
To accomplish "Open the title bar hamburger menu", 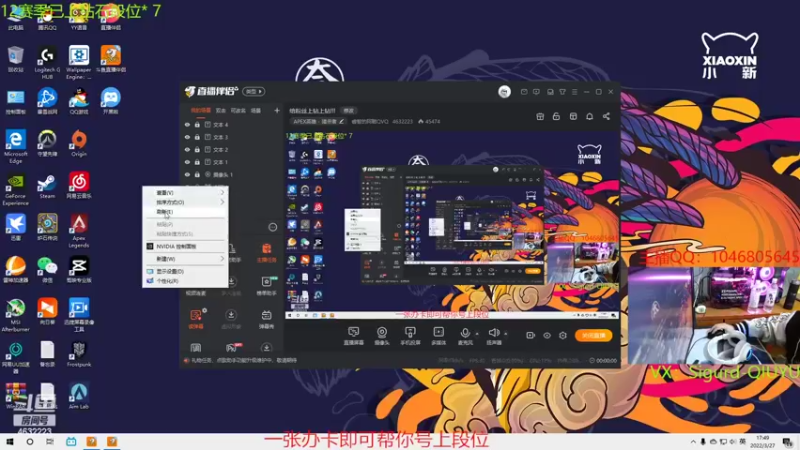I will pyautogui.click(x=574, y=92).
